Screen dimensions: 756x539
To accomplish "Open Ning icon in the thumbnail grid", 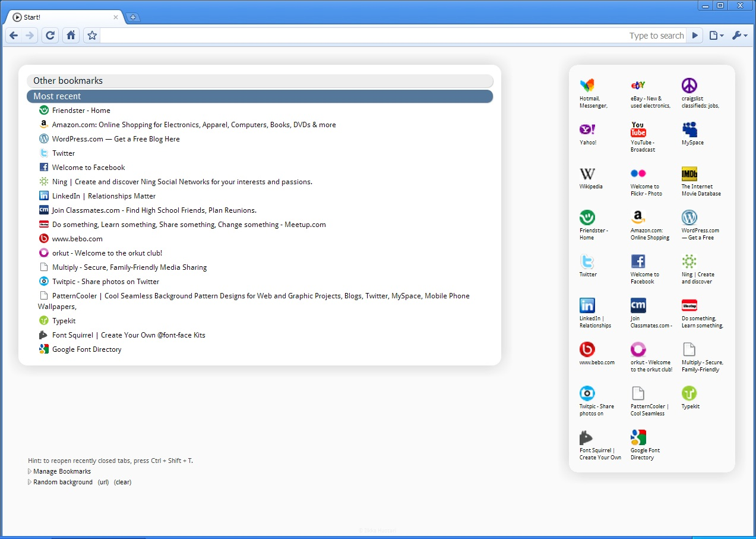I will click(x=689, y=261).
